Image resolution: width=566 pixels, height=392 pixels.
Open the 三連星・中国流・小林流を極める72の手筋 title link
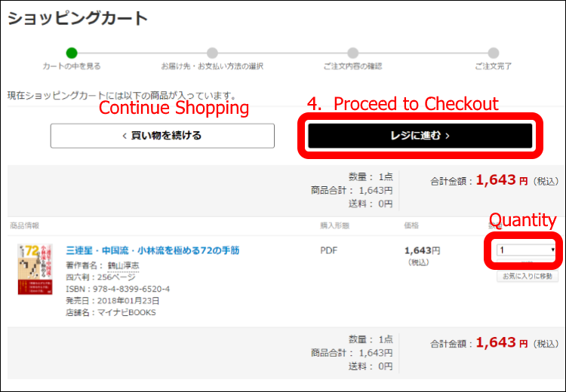152,250
